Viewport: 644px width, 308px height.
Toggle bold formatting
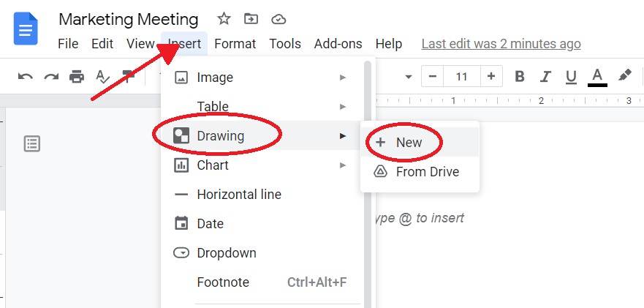520,77
